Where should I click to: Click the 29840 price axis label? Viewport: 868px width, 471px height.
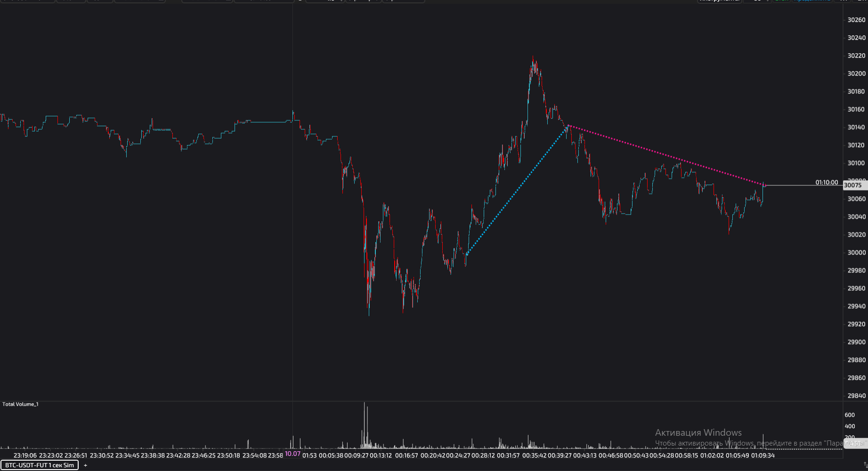coord(856,396)
